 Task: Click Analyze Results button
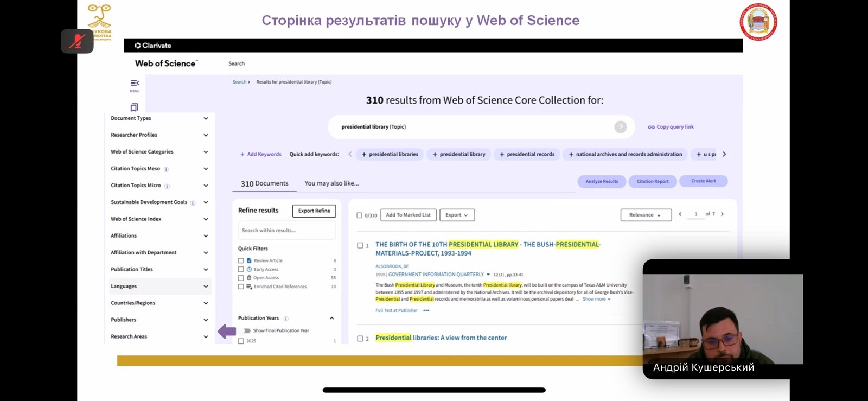point(602,182)
